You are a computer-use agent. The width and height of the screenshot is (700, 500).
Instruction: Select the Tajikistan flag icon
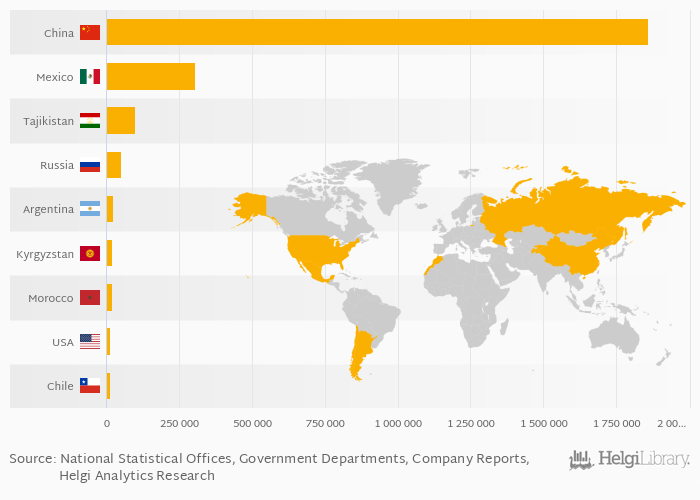point(90,121)
